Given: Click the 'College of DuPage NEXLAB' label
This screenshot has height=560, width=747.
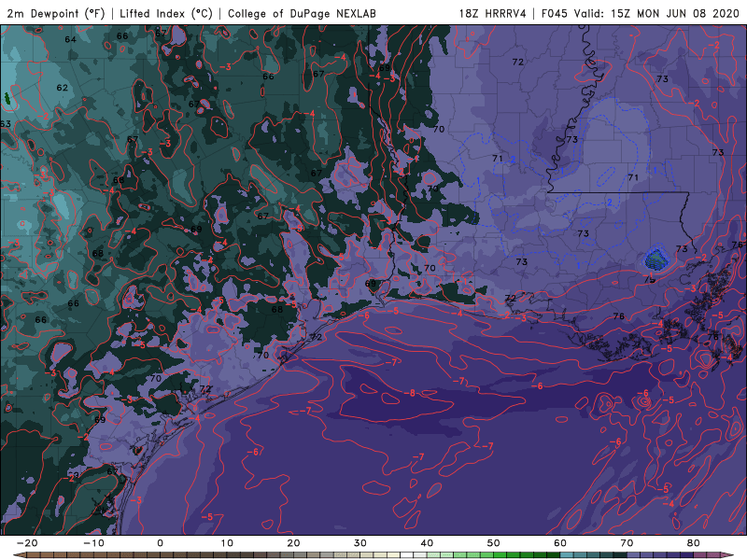Looking at the screenshot, I should 302,13.
